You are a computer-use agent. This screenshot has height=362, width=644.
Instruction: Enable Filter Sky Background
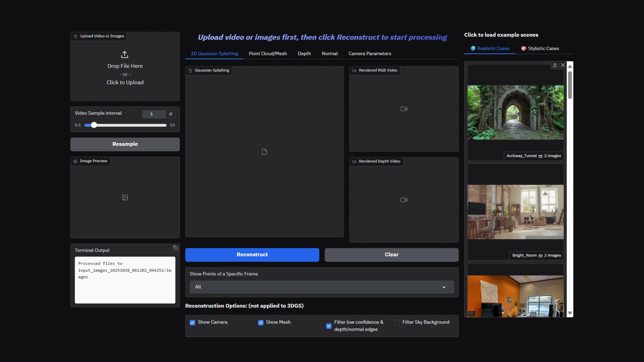click(397, 322)
